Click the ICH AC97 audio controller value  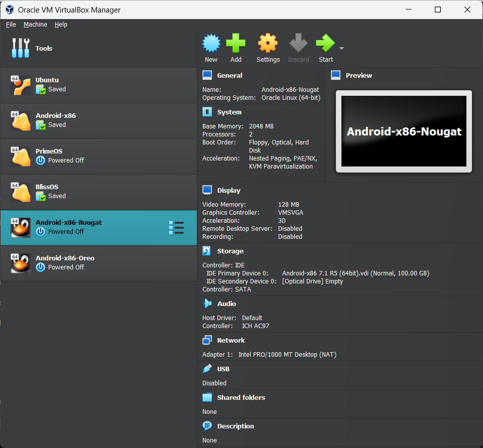256,326
